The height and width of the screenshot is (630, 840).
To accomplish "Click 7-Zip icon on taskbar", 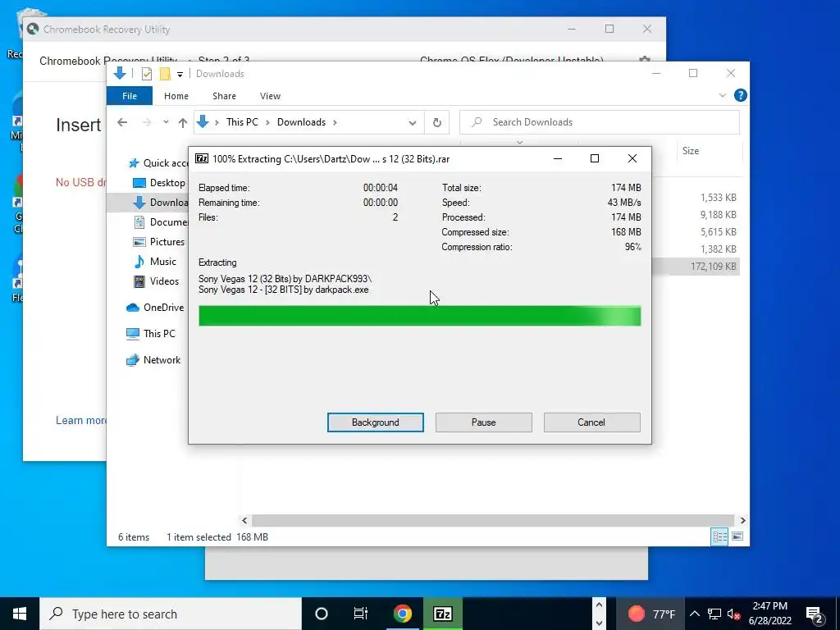I will (442, 614).
